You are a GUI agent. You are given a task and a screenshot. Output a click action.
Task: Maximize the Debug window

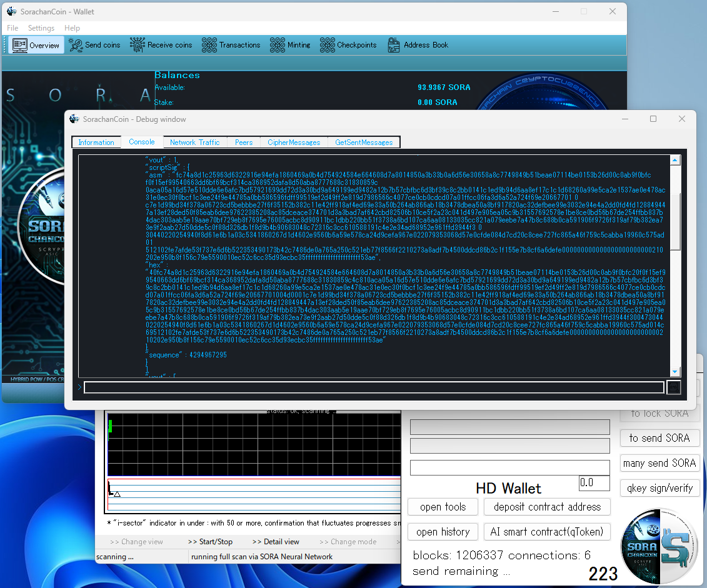[653, 119]
